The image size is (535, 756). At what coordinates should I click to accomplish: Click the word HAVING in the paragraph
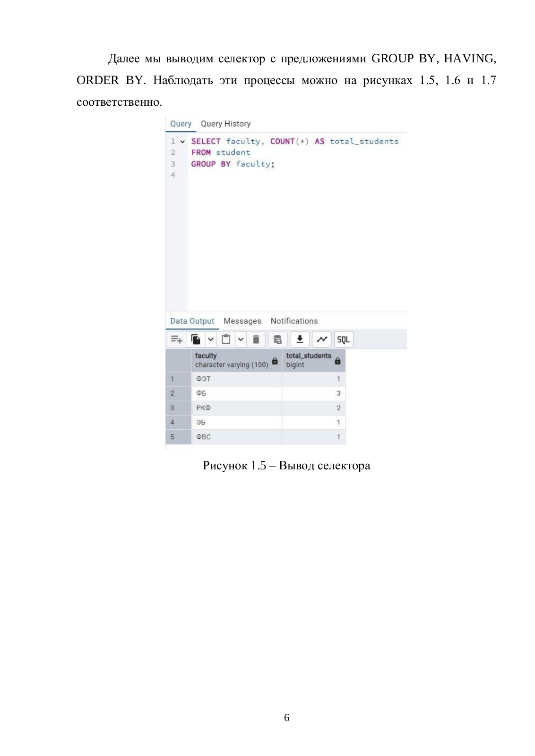pos(470,59)
